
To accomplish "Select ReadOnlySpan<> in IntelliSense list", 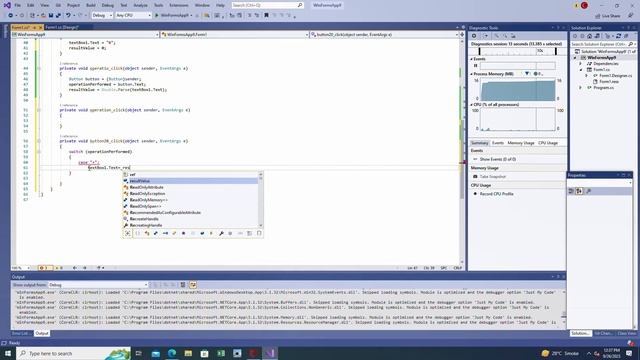I will tap(190, 206).
